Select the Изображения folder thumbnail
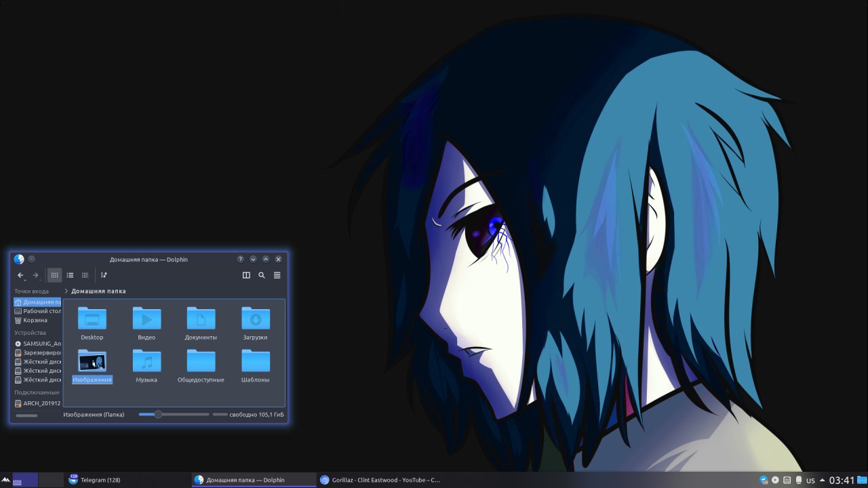868x488 pixels. tap(92, 361)
